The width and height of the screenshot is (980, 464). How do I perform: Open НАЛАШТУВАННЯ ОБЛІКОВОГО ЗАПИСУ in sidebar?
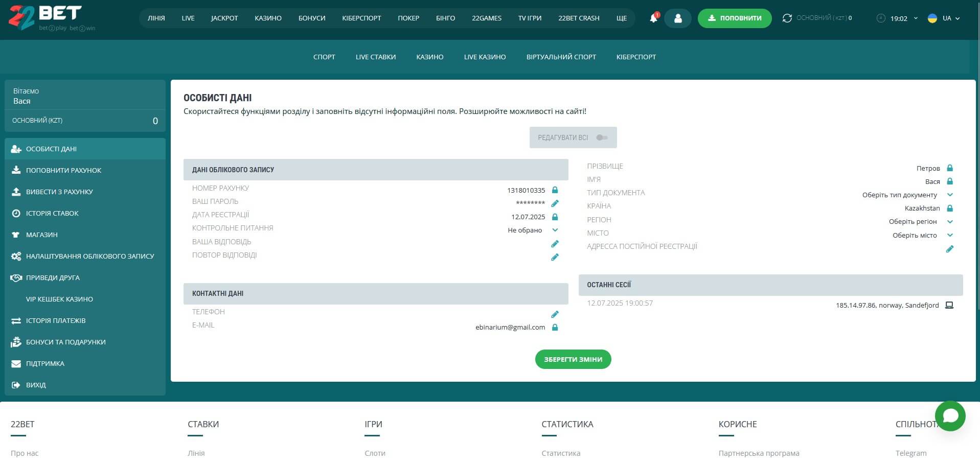pos(85,256)
